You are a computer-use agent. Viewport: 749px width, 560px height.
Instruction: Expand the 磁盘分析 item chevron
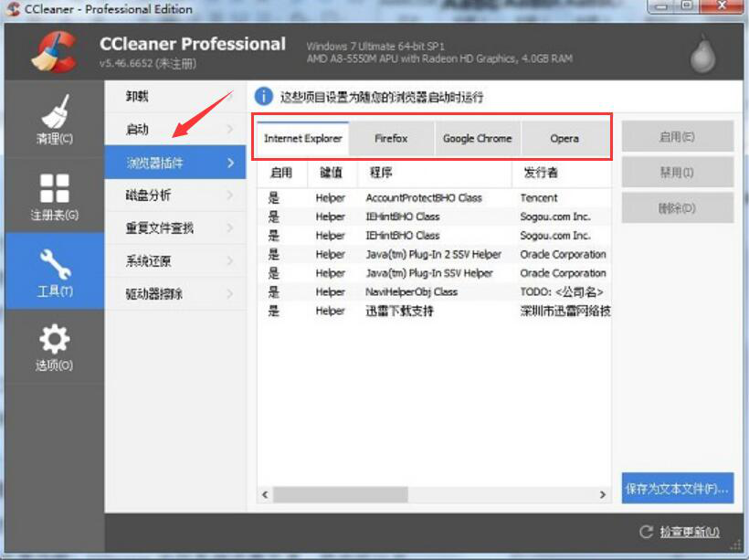[233, 195]
